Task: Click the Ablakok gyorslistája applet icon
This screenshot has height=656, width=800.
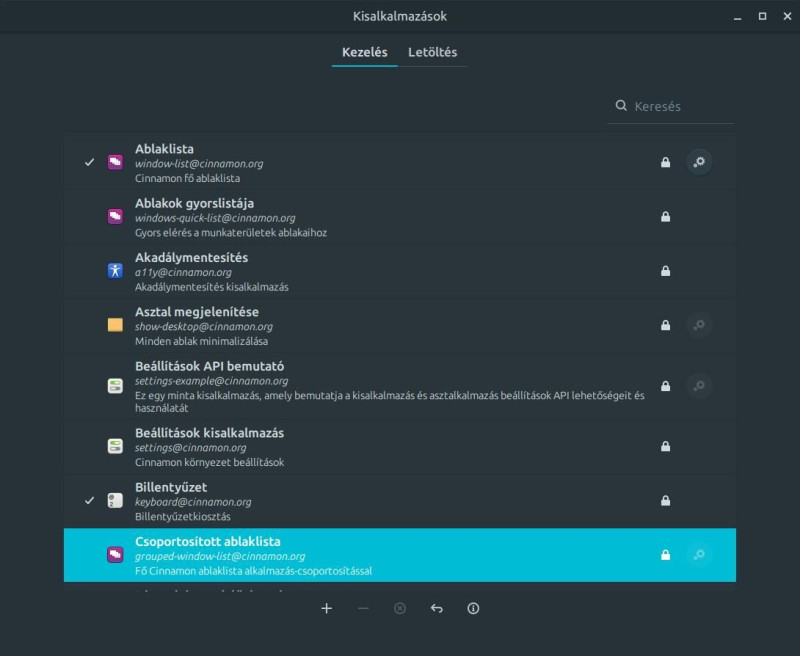Action: pyautogui.click(x=115, y=217)
